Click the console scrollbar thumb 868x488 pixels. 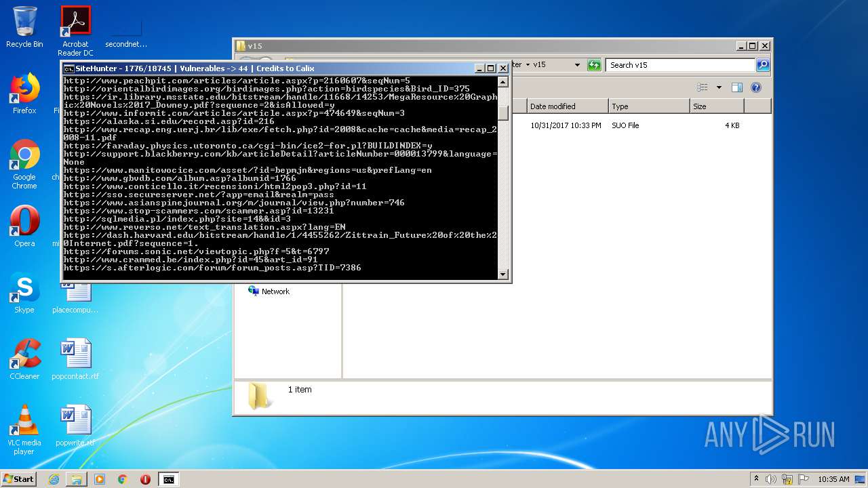pos(503,113)
